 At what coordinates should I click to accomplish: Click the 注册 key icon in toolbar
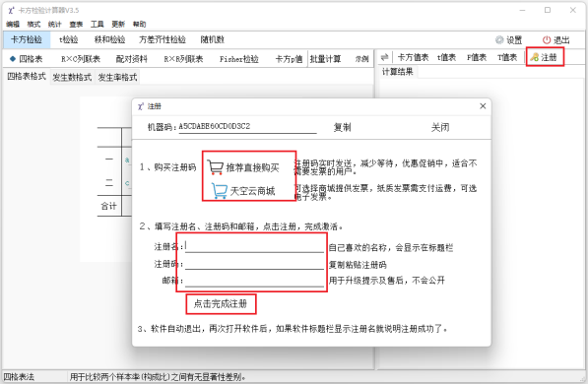(534, 57)
